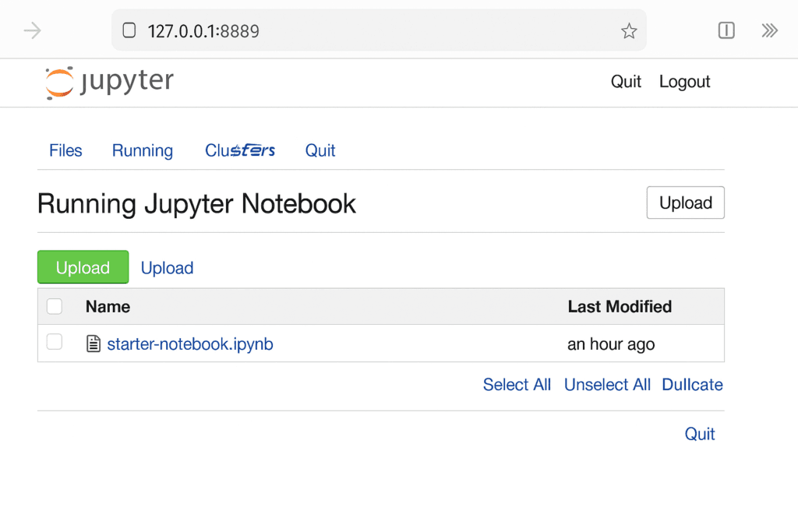
Task: Check the box for starter-notebook.ipynb
Action: [55, 342]
